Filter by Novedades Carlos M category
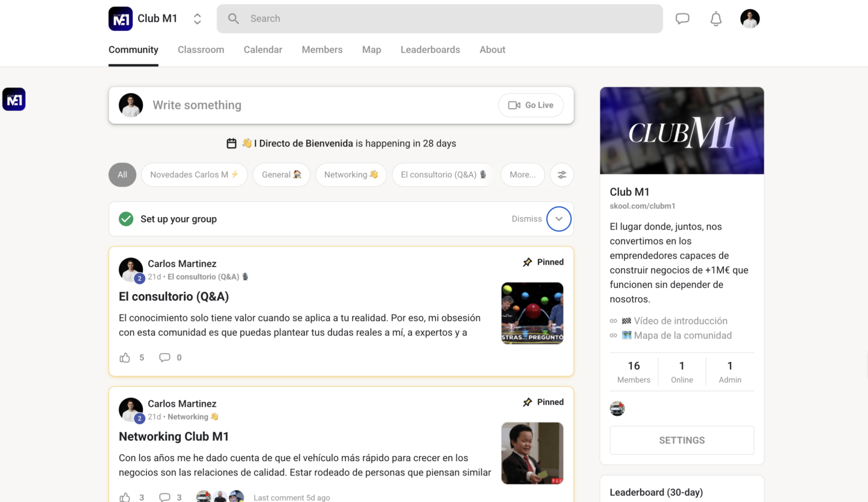The image size is (868, 502). pos(194,175)
